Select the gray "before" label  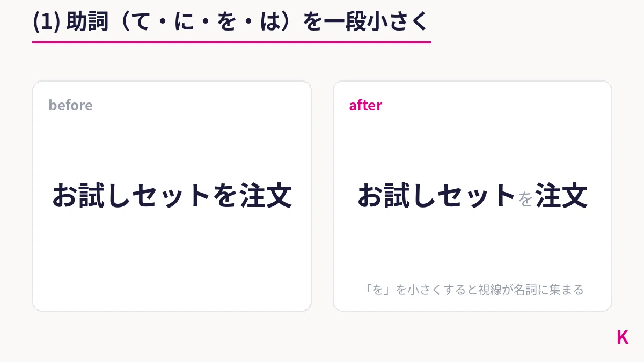pos(70,105)
